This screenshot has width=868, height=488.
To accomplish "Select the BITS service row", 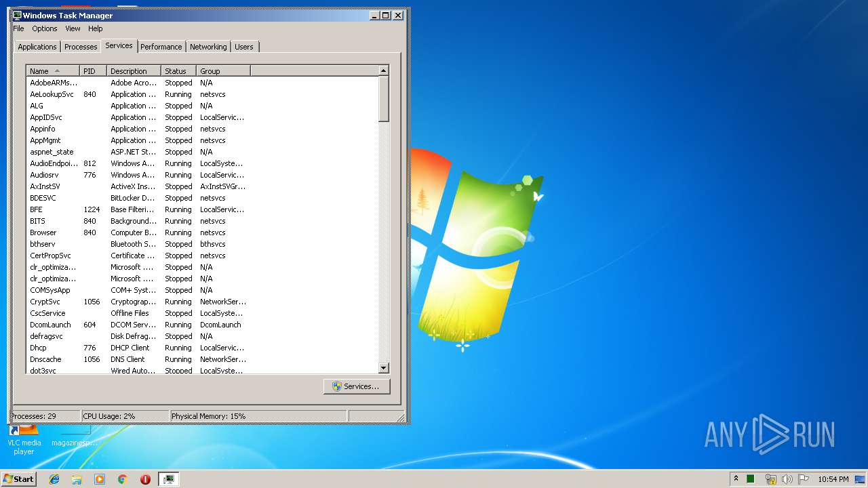I will pos(202,221).
